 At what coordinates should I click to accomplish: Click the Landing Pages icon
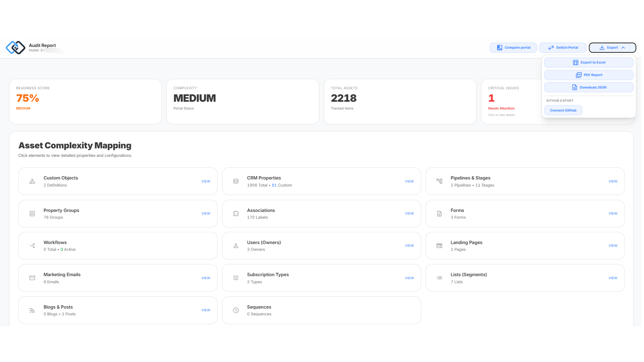coord(439,246)
